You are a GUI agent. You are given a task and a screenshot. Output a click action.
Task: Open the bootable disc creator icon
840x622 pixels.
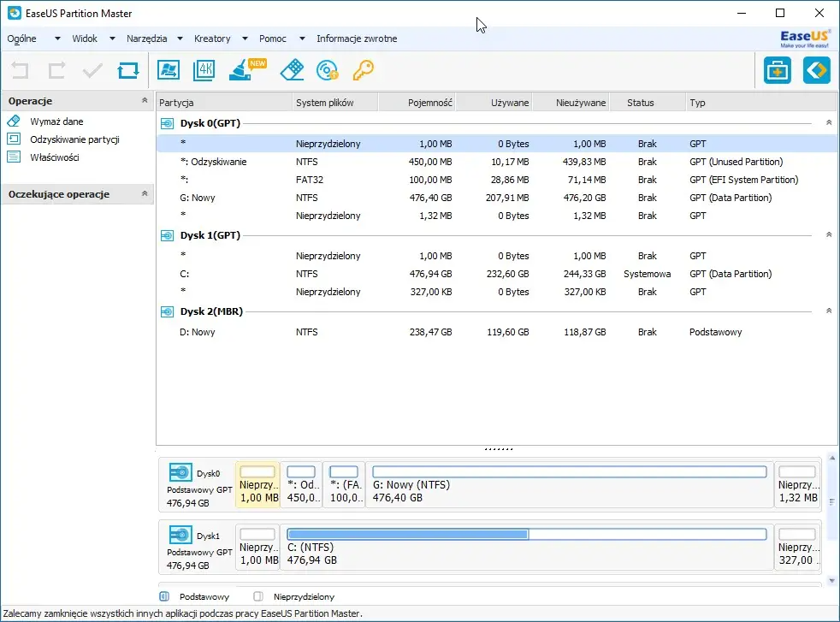[x=327, y=70]
